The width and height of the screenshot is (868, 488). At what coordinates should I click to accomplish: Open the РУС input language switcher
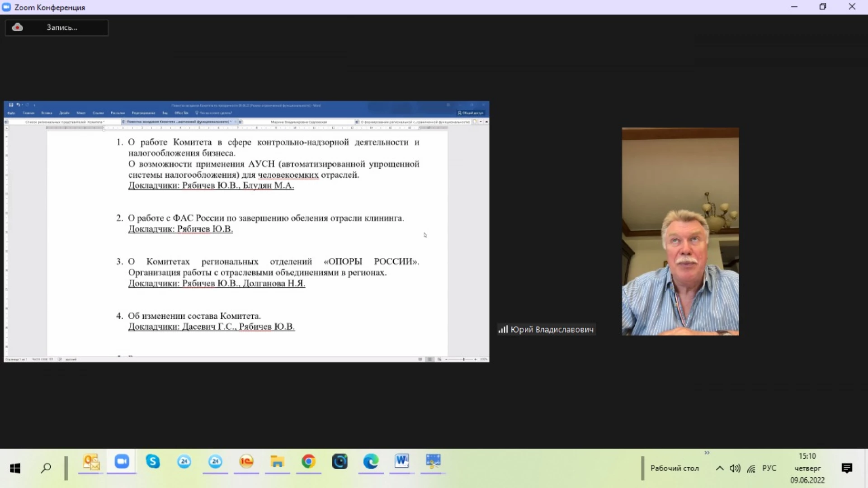point(769,469)
